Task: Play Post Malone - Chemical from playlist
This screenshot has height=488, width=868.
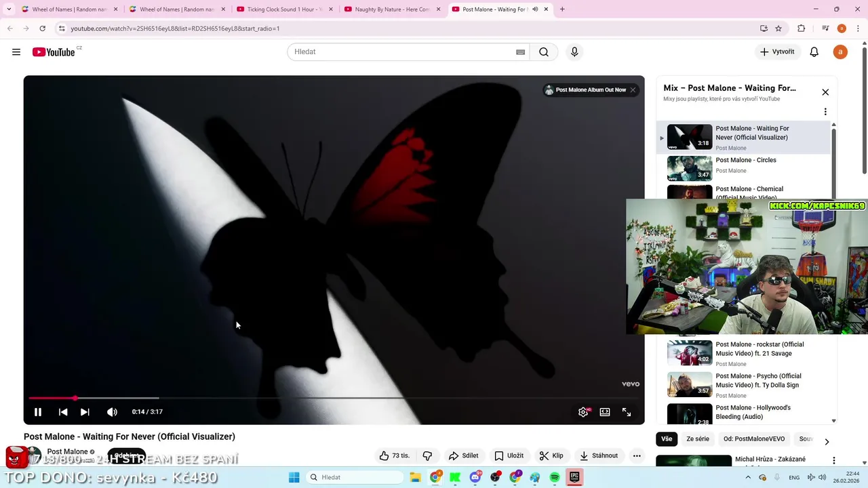Action: pos(744,192)
